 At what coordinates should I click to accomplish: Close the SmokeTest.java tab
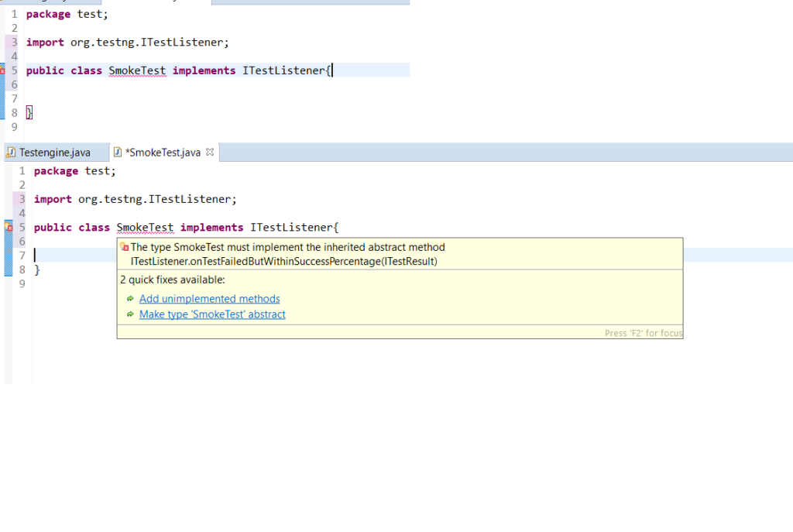tap(210, 152)
